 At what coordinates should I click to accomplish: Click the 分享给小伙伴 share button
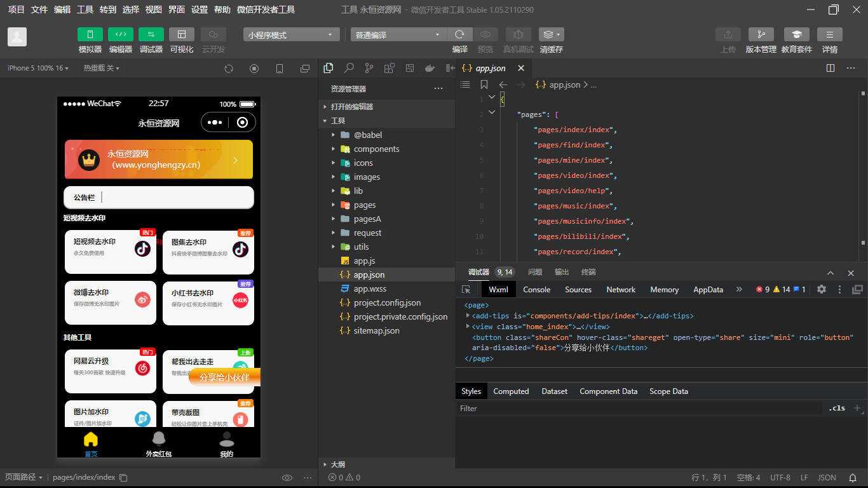[x=224, y=377]
